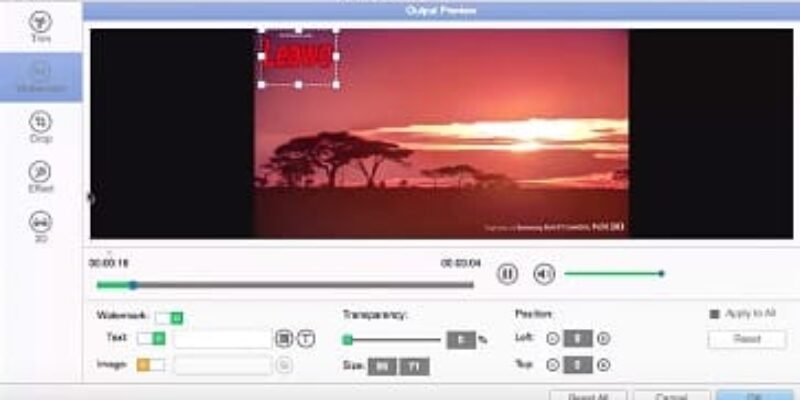The height and width of the screenshot is (400, 800).
Task: Click the Size width value box
Action: click(x=382, y=366)
